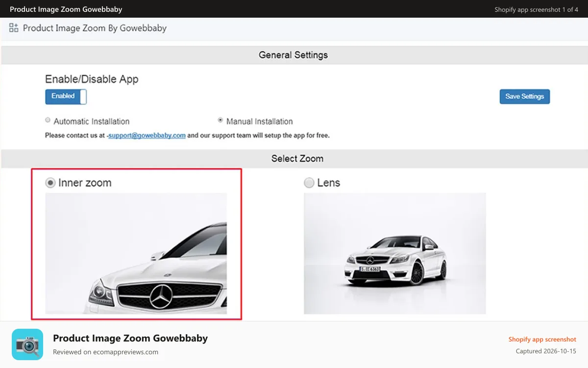This screenshot has width=588, height=368.
Task: Choose the Inner zoom radio option
Action: coord(50,183)
